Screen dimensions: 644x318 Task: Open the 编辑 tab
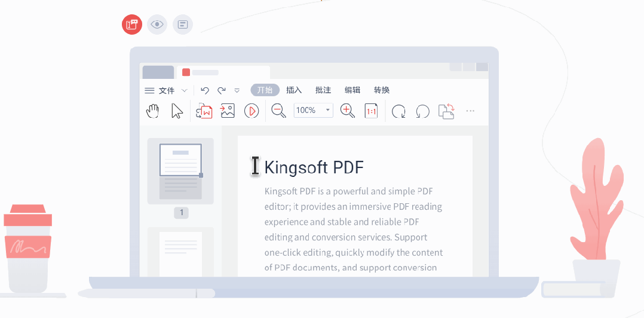click(x=352, y=90)
